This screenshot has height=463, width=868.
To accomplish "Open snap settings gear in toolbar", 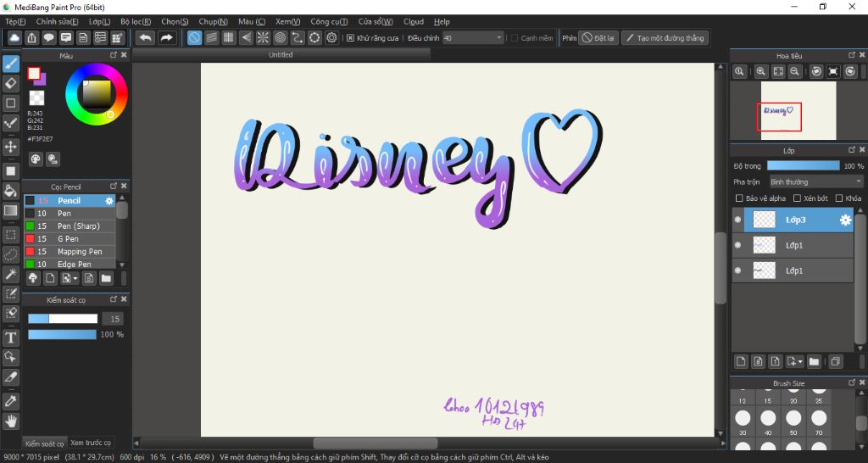I will coord(331,37).
